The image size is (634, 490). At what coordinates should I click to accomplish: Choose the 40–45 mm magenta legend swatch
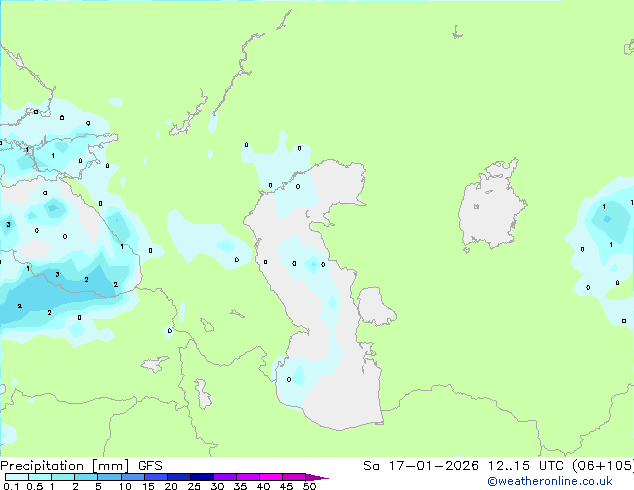271,477
